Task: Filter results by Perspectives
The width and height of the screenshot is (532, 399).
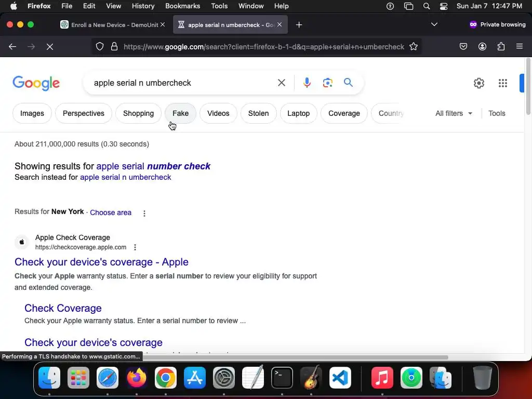Action: [x=84, y=113]
